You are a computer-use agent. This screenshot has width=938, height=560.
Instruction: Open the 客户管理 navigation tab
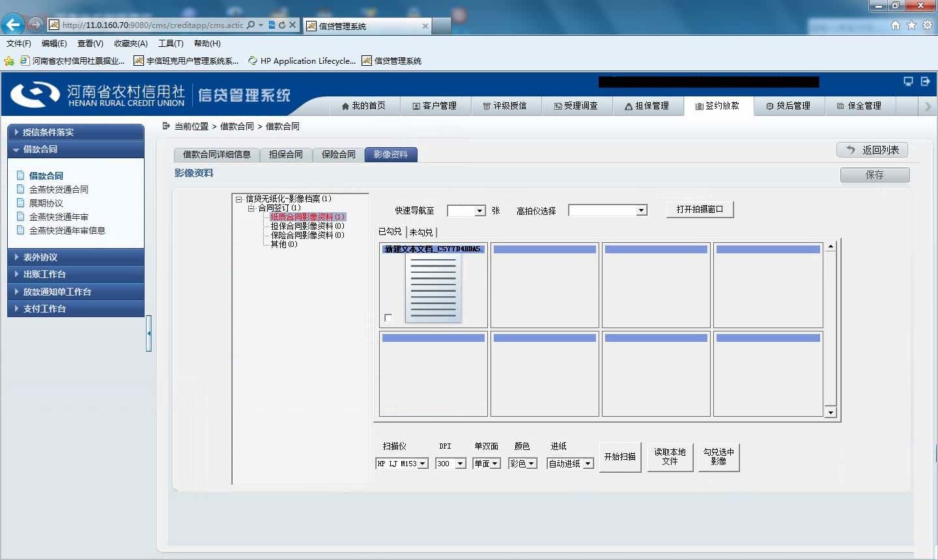pyautogui.click(x=434, y=105)
